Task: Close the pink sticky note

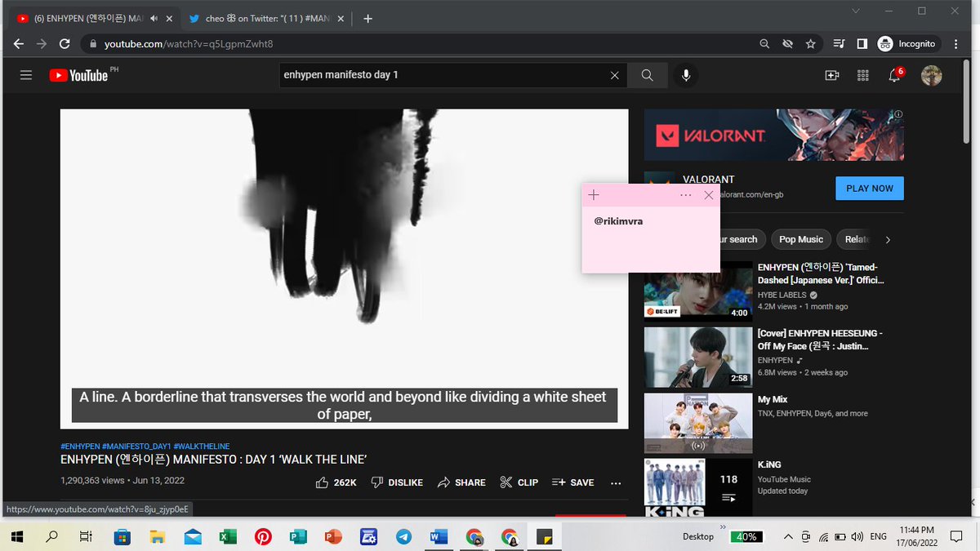Action: pos(709,195)
